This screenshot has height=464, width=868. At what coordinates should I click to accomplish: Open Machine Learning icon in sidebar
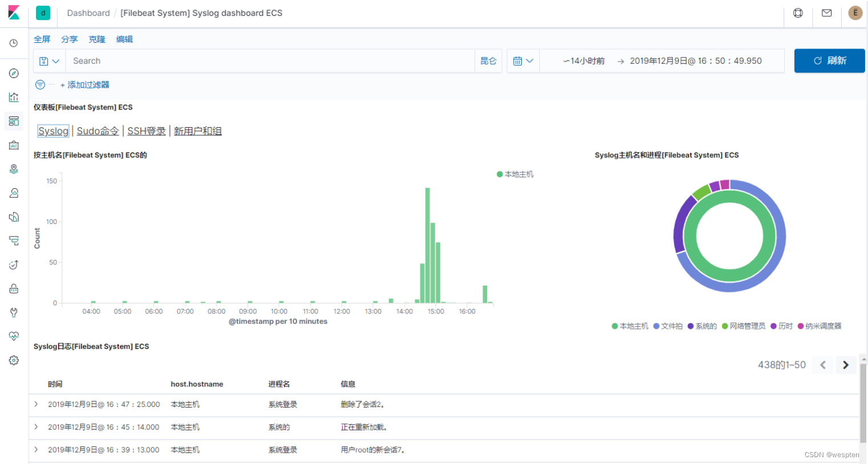tap(14, 193)
